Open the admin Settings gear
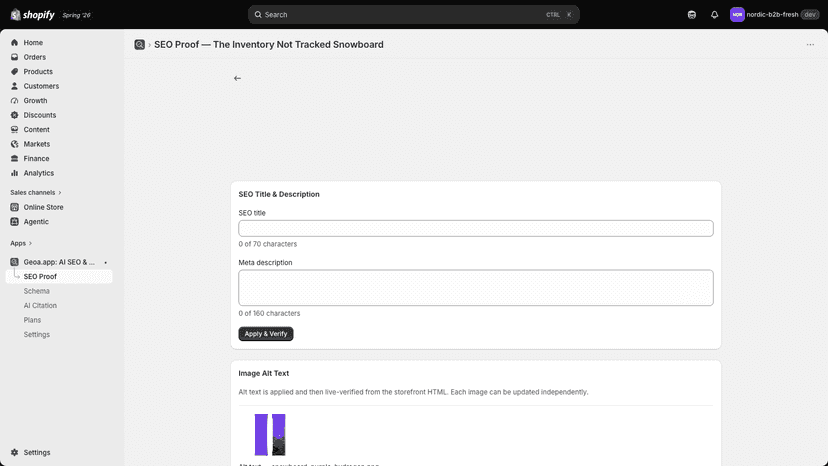 pos(31,452)
